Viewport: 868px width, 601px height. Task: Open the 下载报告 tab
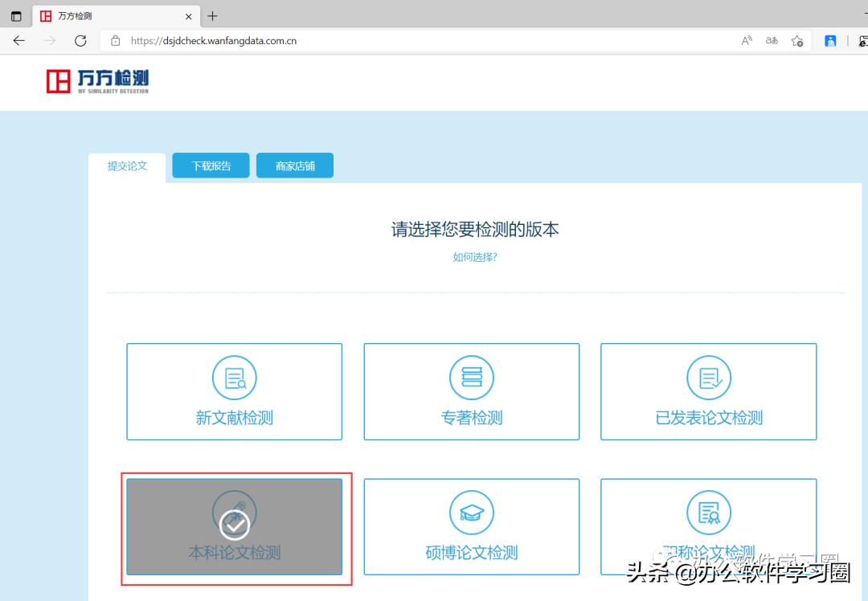point(210,165)
